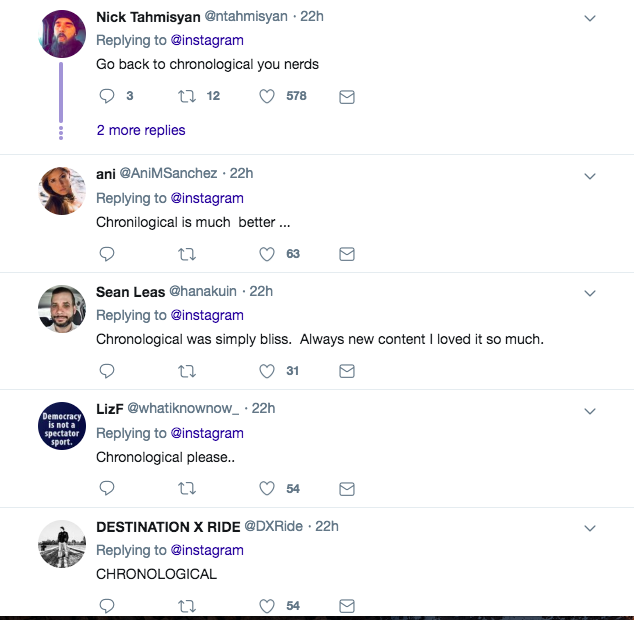Reply to ani's tweet
The width and height of the screenshot is (634, 620).
pyautogui.click(x=108, y=254)
